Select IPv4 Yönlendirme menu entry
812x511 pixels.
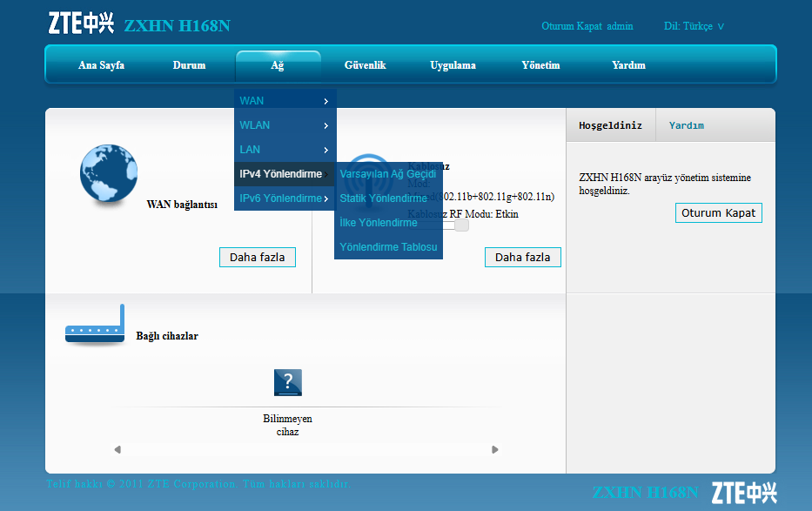(285, 174)
